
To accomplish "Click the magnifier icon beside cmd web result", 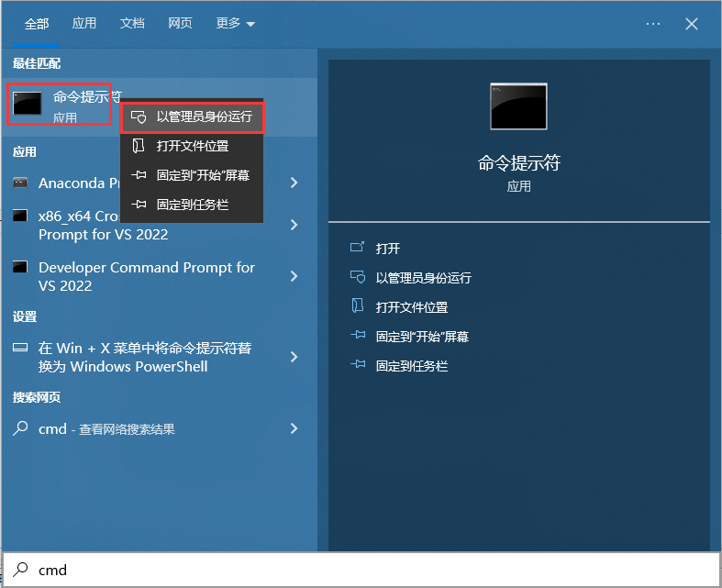I will click(x=20, y=428).
